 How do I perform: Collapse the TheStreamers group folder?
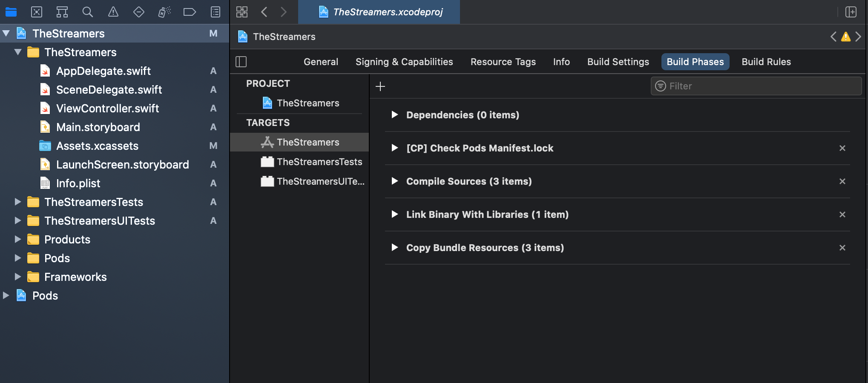tap(18, 52)
